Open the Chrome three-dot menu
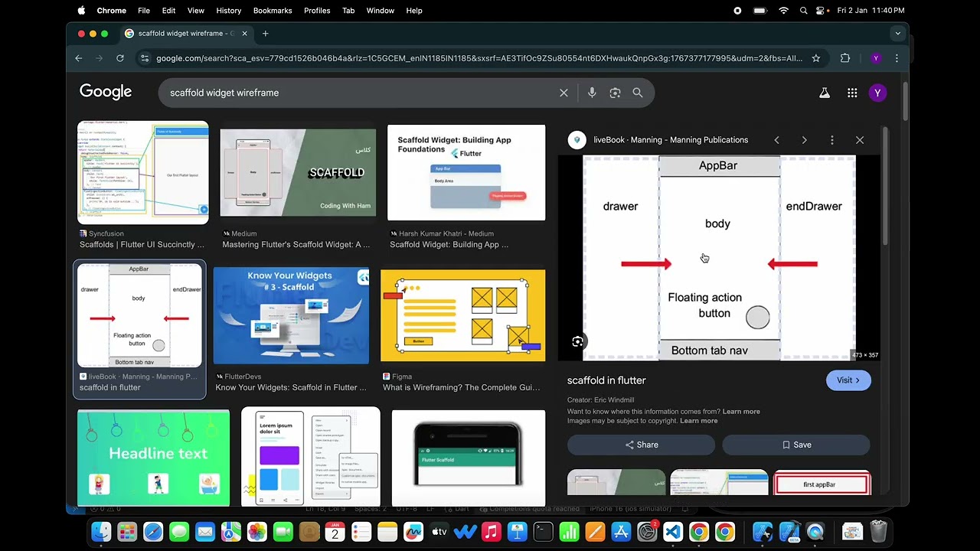 tap(897, 58)
